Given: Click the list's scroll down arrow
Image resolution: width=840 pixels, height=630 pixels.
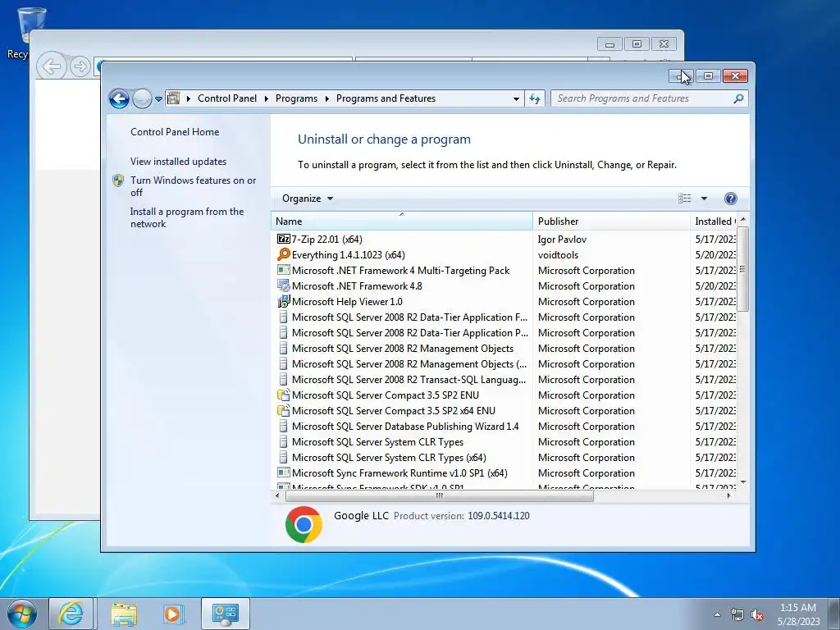Looking at the screenshot, I should [742, 482].
